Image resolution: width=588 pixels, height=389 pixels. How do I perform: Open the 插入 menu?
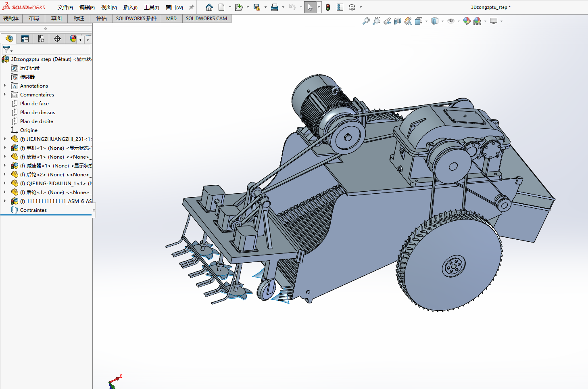(130, 7)
